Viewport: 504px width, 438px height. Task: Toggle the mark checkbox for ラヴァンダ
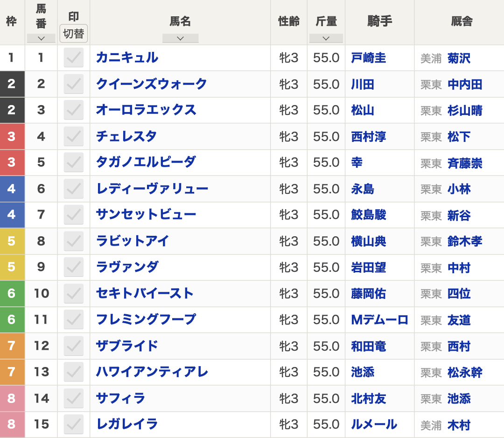click(74, 267)
